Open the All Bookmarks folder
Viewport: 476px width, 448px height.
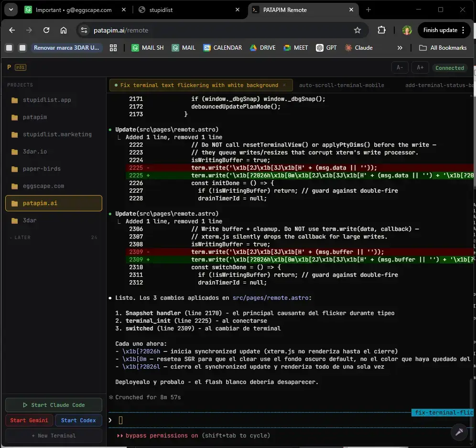tap(443, 48)
